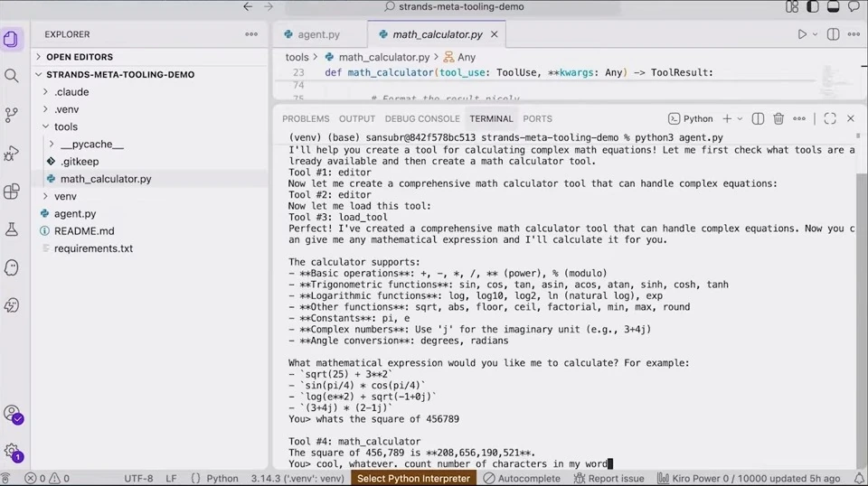Click the Python terminal label

[x=690, y=119]
